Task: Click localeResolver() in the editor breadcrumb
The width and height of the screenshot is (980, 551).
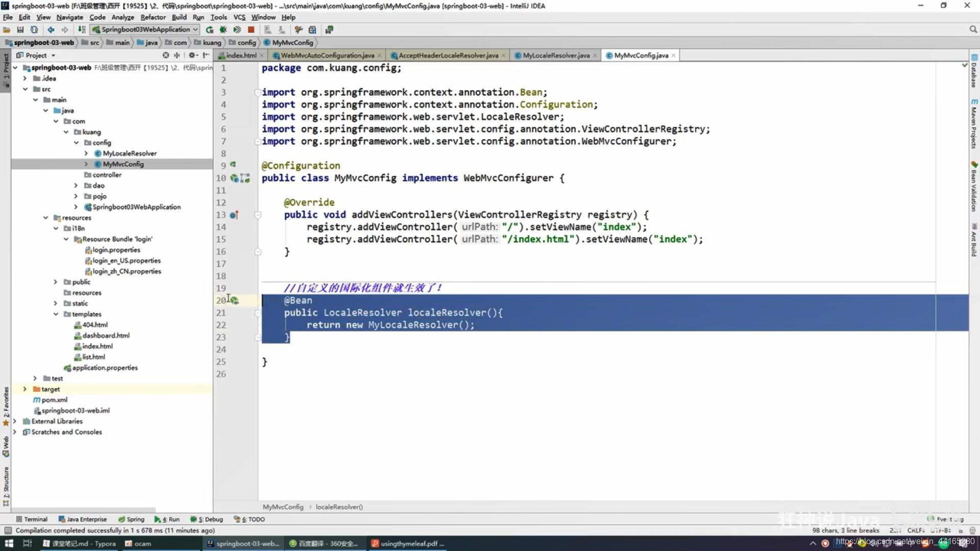Action: (x=339, y=507)
